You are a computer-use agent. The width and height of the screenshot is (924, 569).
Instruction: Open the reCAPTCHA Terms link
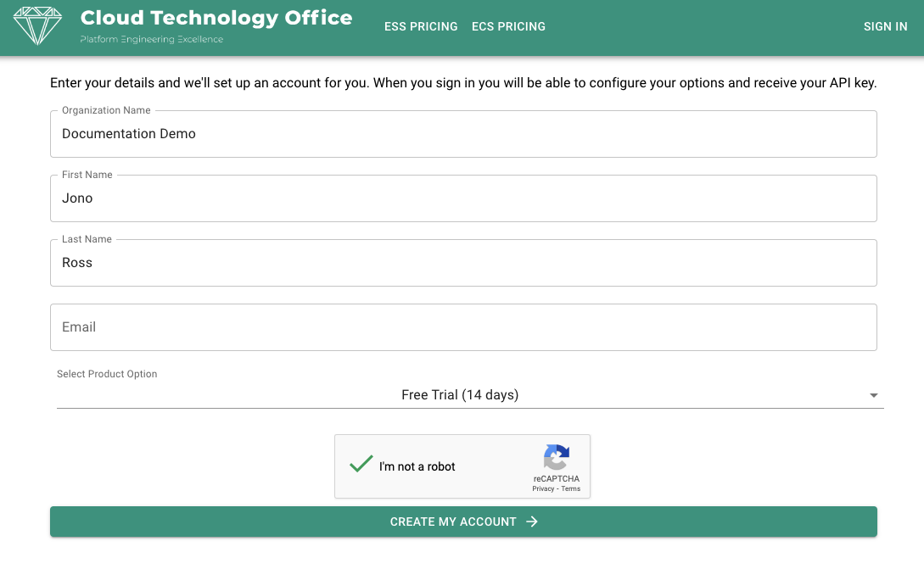click(x=570, y=489)
